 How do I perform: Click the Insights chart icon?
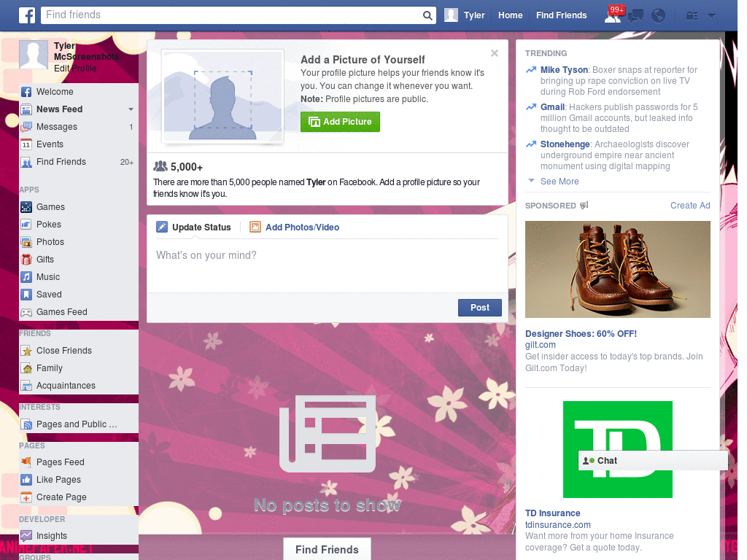[x=27, y=536]
